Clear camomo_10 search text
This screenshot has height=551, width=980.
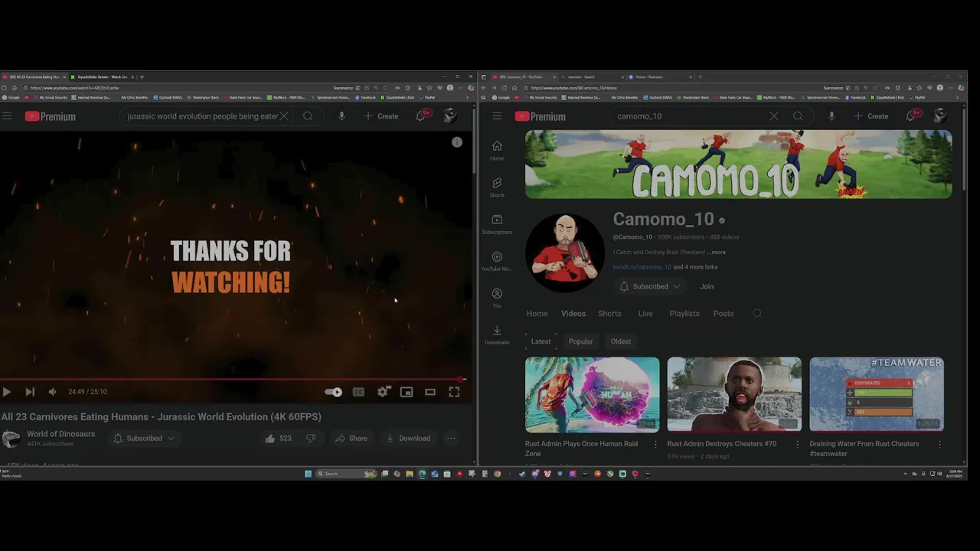tap(774, 116)
